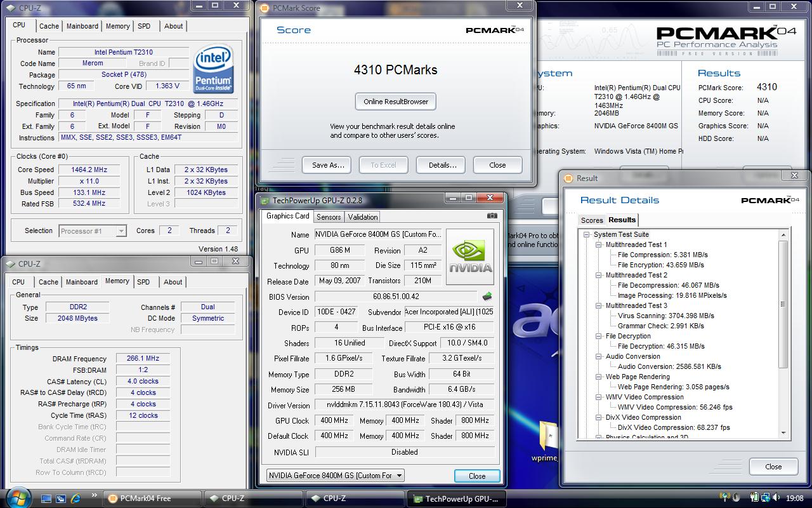This screenshot has height=508, width=812.
Task: Click the Show Desktop quick launch icon
Action: (x=46, y=498)
